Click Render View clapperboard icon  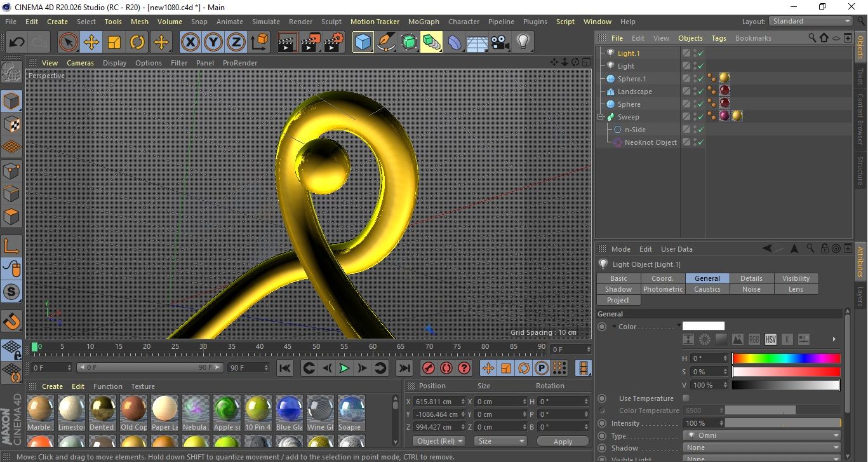pos(288,43)
